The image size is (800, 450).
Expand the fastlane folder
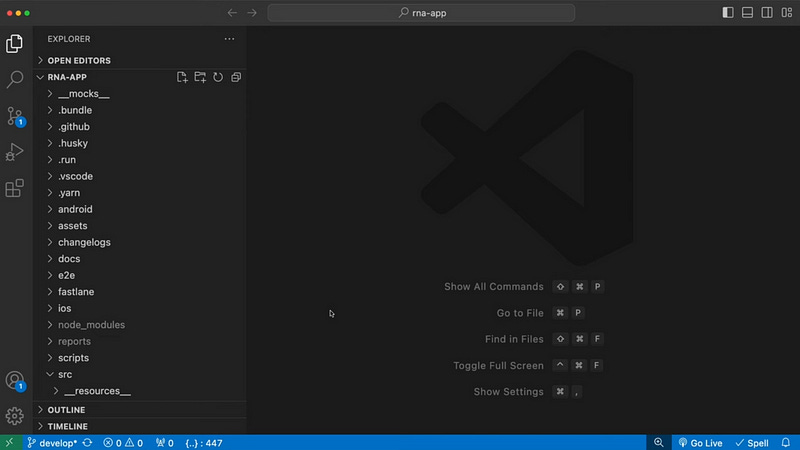(x=140, y=292)
